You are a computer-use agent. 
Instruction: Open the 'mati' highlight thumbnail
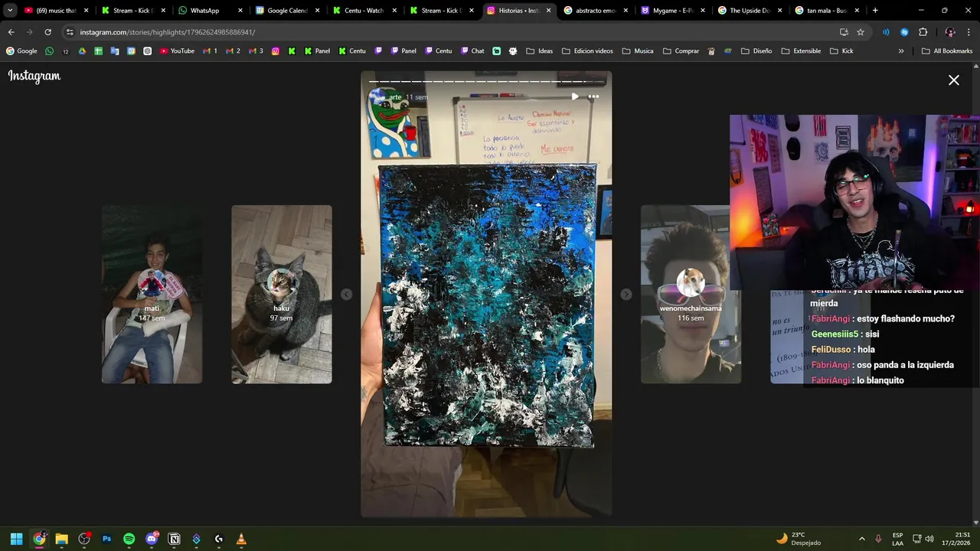(x=152, y=294)
